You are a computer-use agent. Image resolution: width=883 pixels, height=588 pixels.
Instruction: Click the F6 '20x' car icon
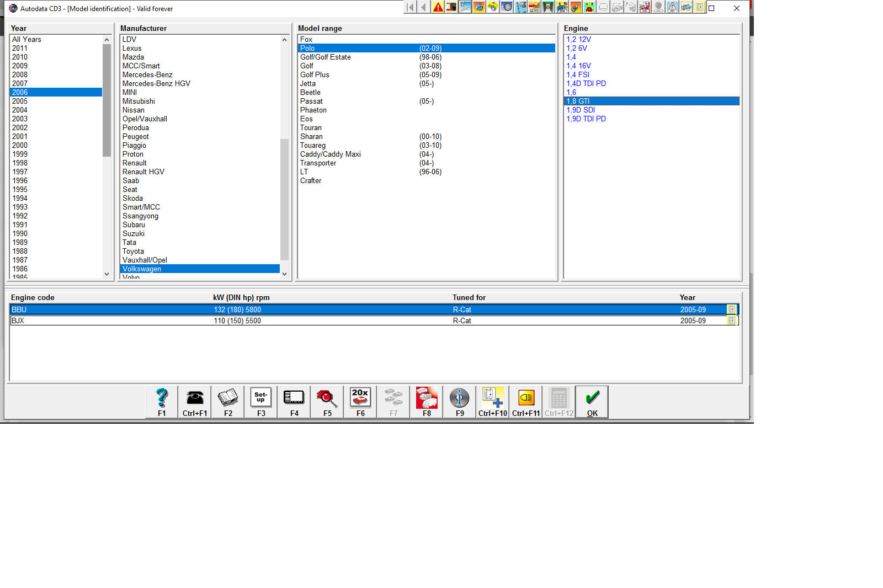[x=360, y=402]
